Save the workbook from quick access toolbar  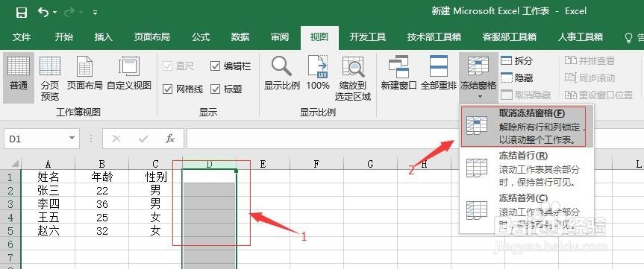tap(22, 13)
